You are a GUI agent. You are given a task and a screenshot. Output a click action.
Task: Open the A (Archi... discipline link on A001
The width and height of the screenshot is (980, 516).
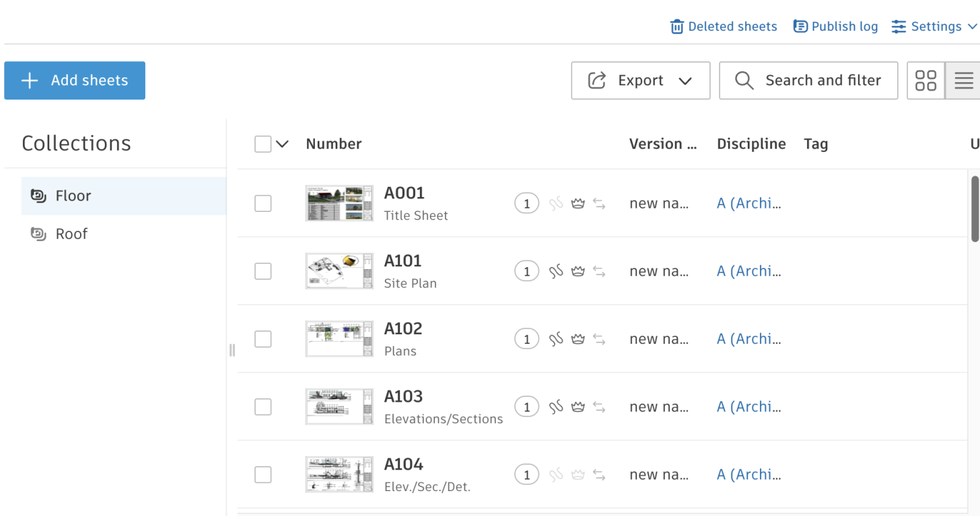point(748,203)
